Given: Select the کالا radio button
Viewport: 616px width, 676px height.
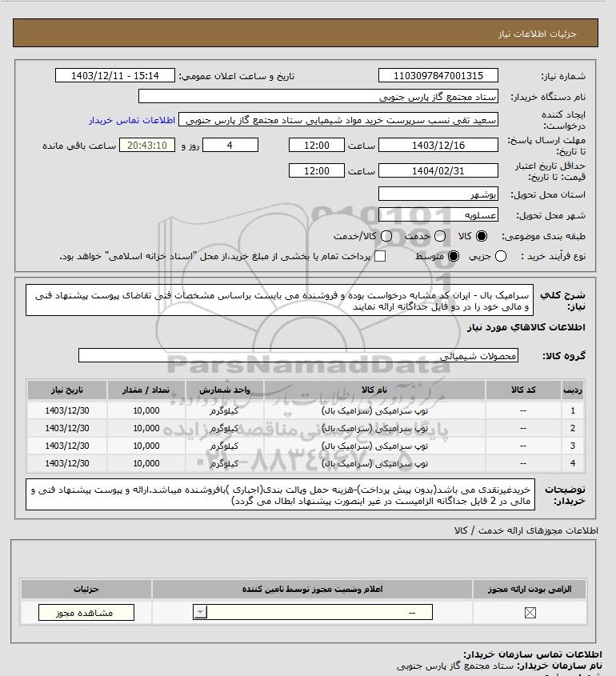Looking at the screenshot, I should (481, 236).
